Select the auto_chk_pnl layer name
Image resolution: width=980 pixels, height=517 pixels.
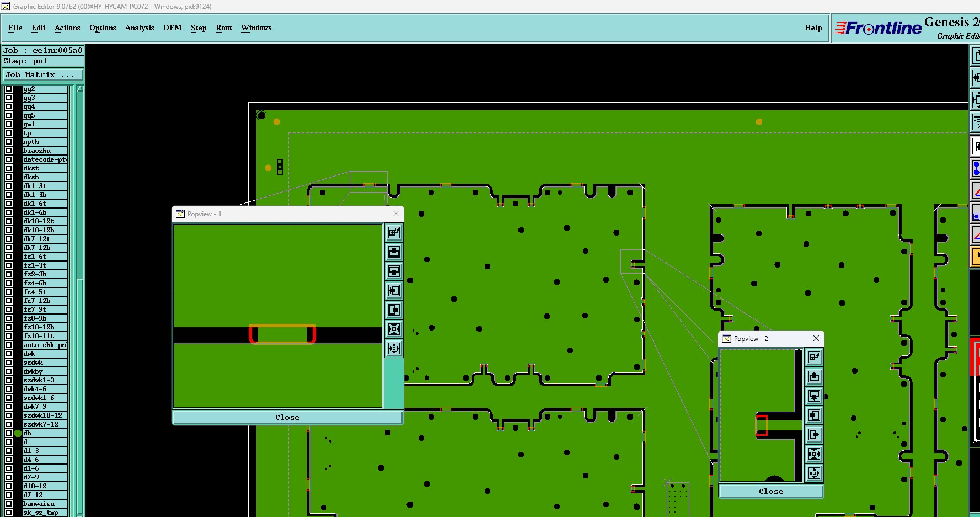tap(45, 345)
